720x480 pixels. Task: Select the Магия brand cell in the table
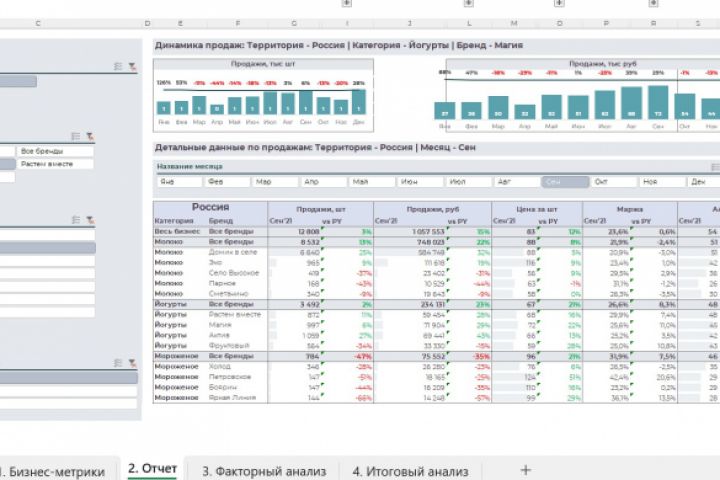(x=220, y=325)
